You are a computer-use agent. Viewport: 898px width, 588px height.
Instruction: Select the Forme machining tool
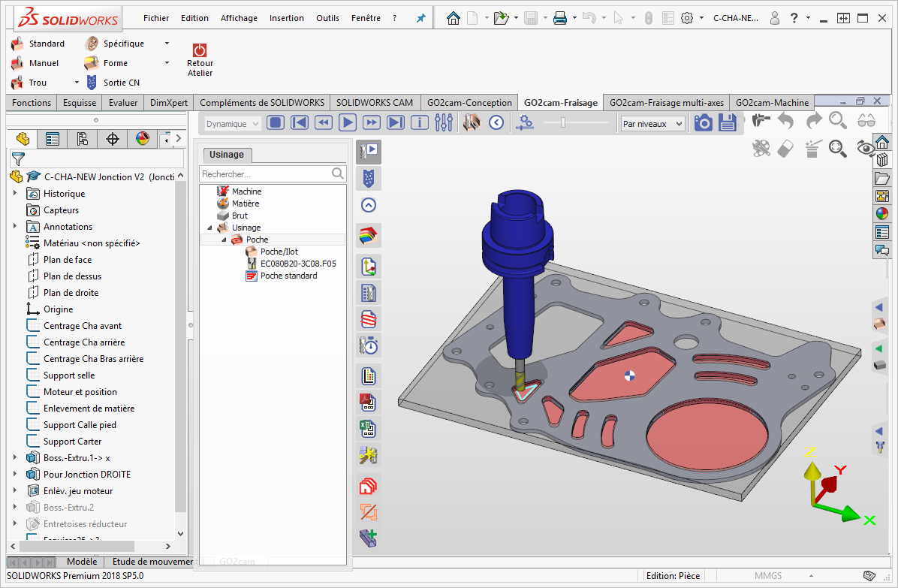pyautogui.click(x=106, y=63)
